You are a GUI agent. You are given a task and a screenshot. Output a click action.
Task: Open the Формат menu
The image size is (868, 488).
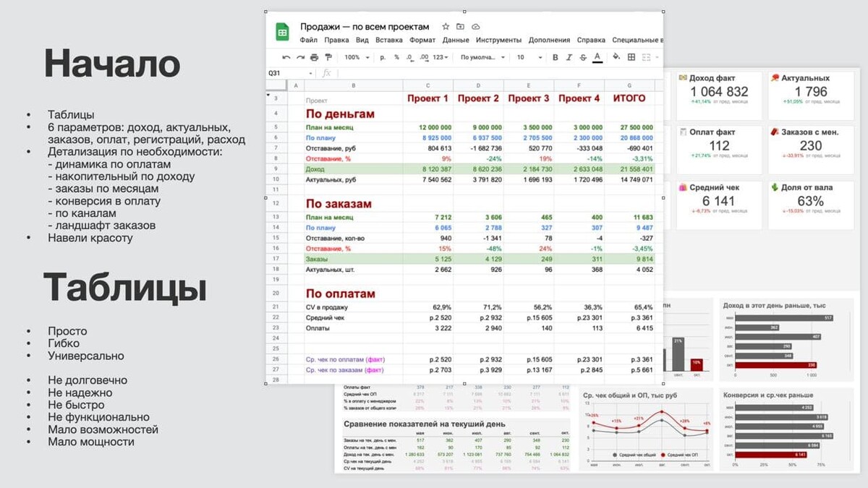point(422,40)
